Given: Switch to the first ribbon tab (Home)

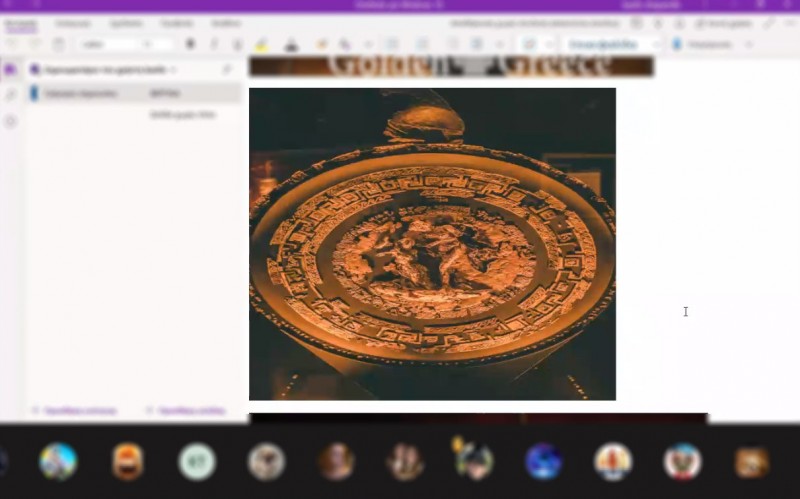Looking at the screenshot, I should tap(20, 22).
